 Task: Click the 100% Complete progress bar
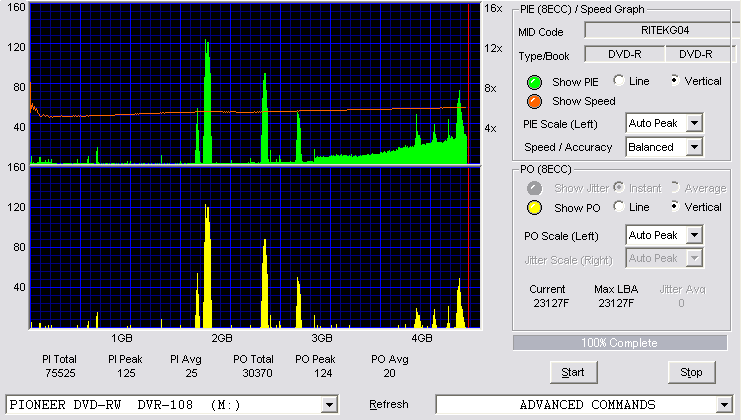(x=619, y=343)
